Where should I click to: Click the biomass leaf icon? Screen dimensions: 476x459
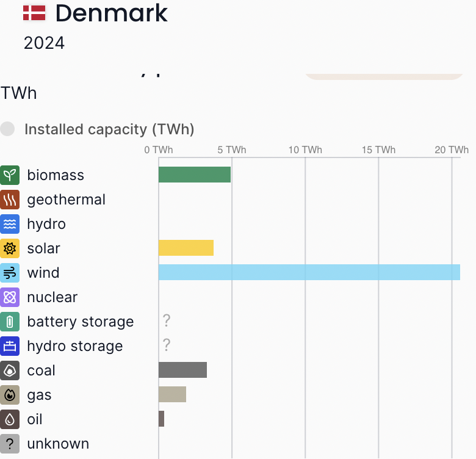pos(10,175)
